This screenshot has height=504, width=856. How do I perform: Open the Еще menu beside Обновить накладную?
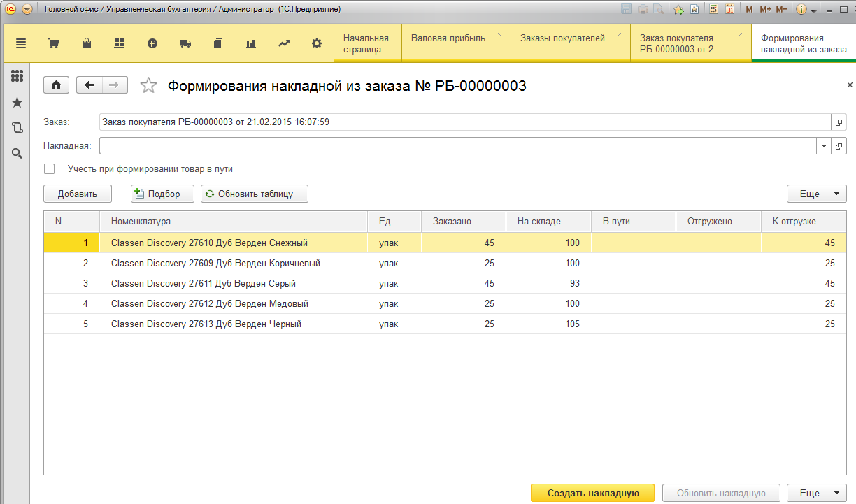[x=817, y=493]
